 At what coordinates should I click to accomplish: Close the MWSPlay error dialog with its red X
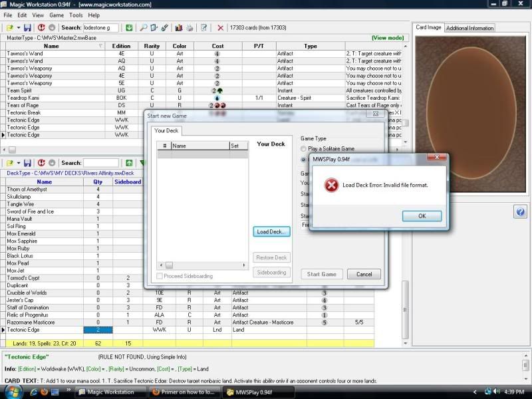437,157
